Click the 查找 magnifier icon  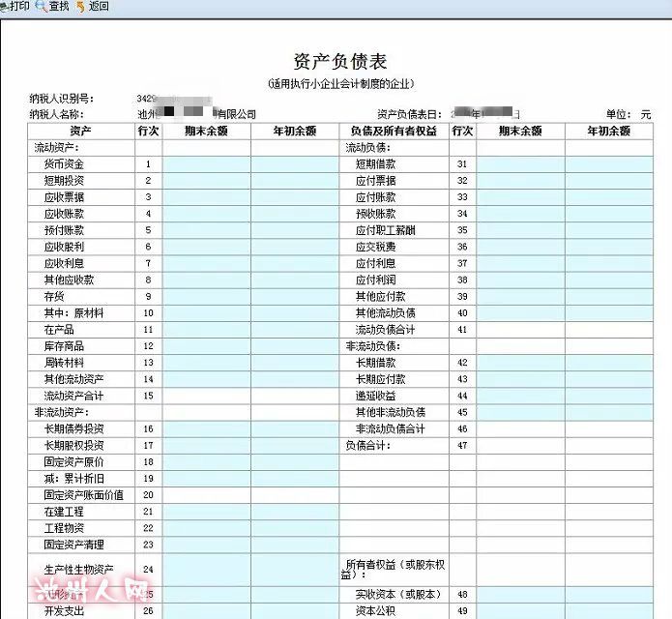(x=42, y=6)
